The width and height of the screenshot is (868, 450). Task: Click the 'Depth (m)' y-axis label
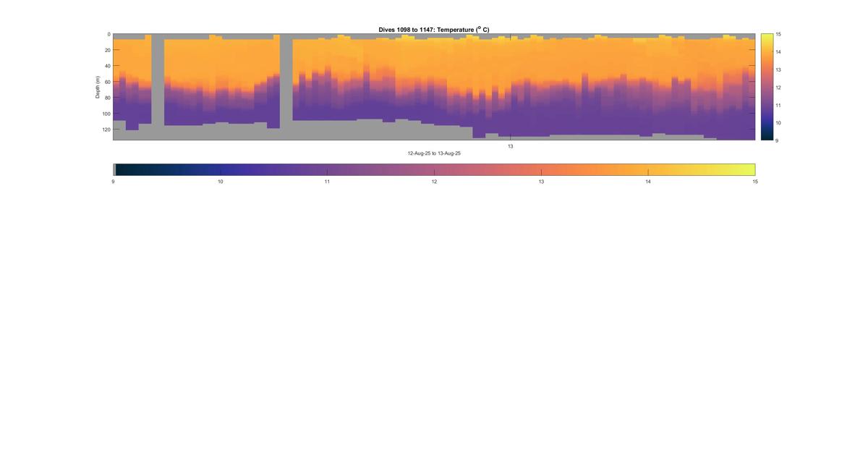click(x=98, y=87)
